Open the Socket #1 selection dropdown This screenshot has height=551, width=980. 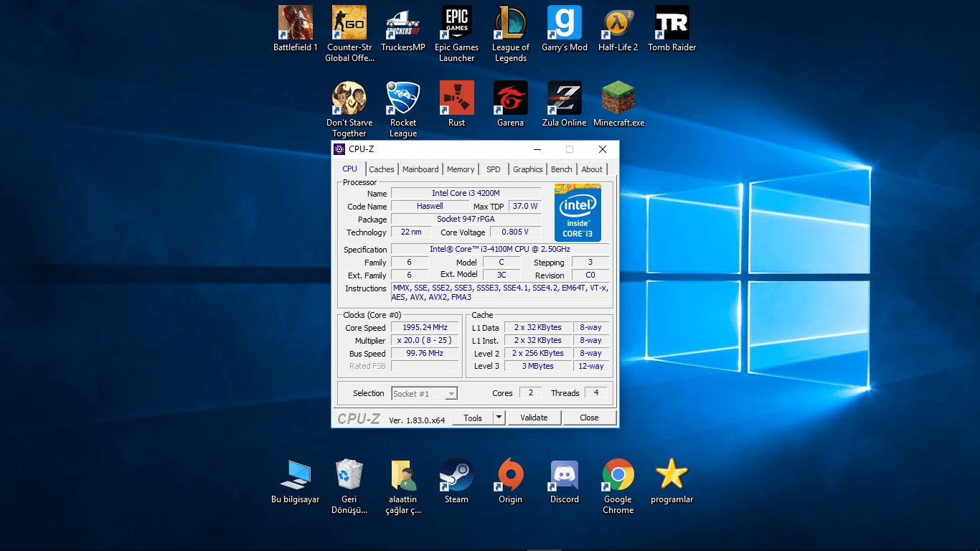424,393
